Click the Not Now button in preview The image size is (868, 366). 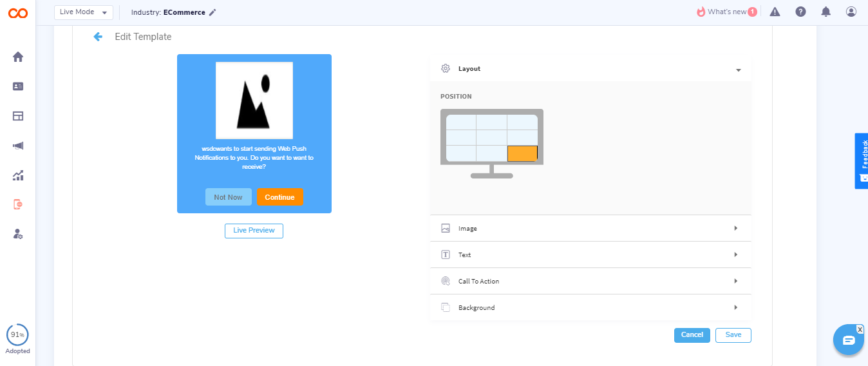coord(229,197)
